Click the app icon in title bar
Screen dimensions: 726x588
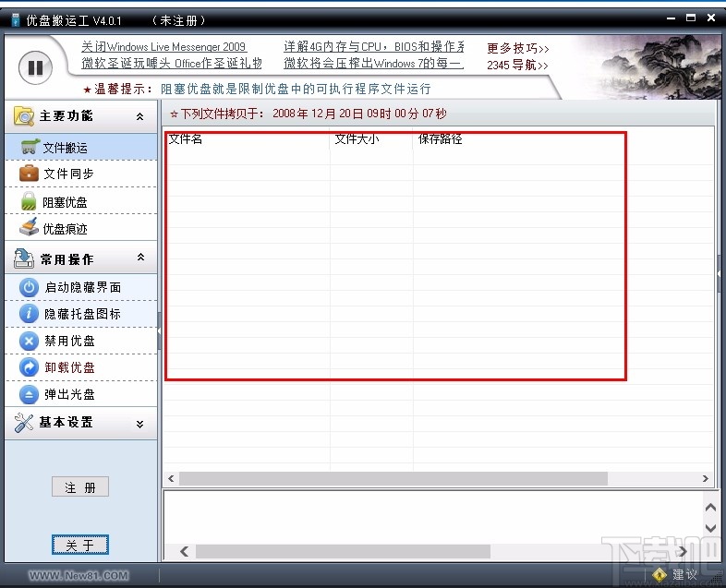(x=16, y=20)
